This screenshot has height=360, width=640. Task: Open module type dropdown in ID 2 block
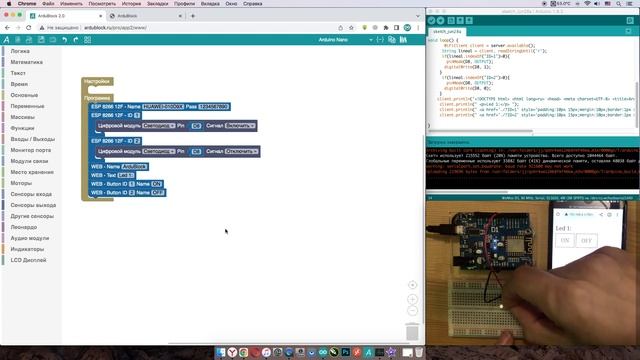(159, 151)
